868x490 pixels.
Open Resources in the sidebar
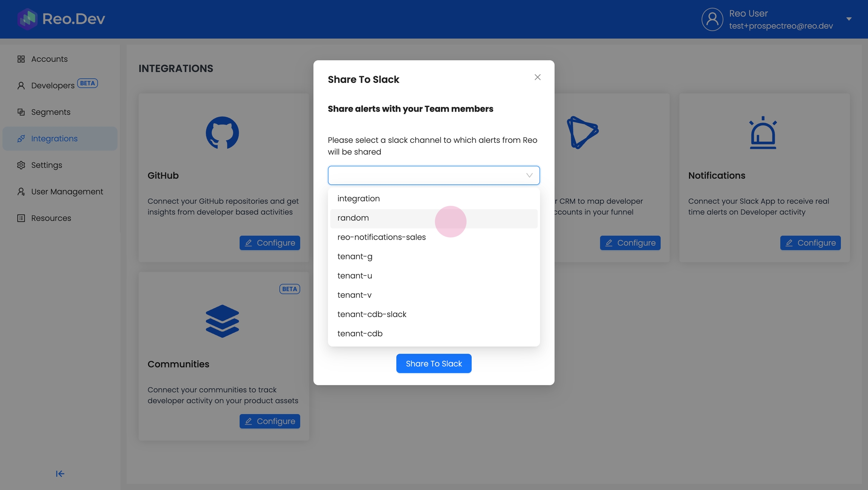(x=51, y=218)
